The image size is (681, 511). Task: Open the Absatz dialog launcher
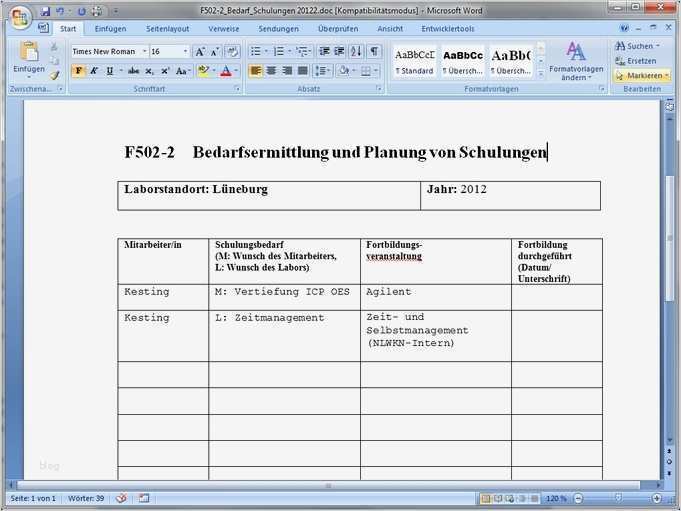click(379, 89)
